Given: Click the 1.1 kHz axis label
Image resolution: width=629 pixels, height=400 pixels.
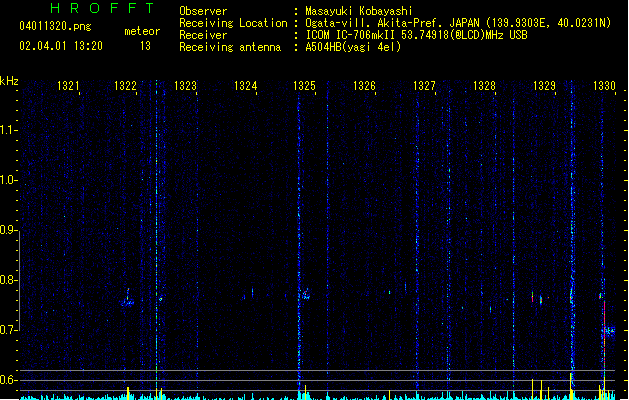Looking at the screenshot, I should point(8,130).
